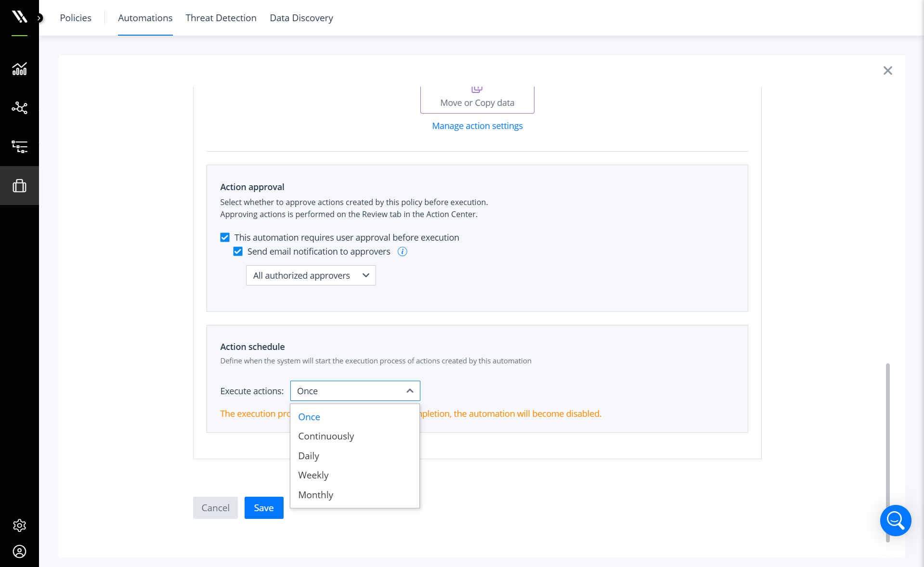924x567 pixels.
Task: Select the network nodes sidebar icon
Action: [x=19, y=108]
